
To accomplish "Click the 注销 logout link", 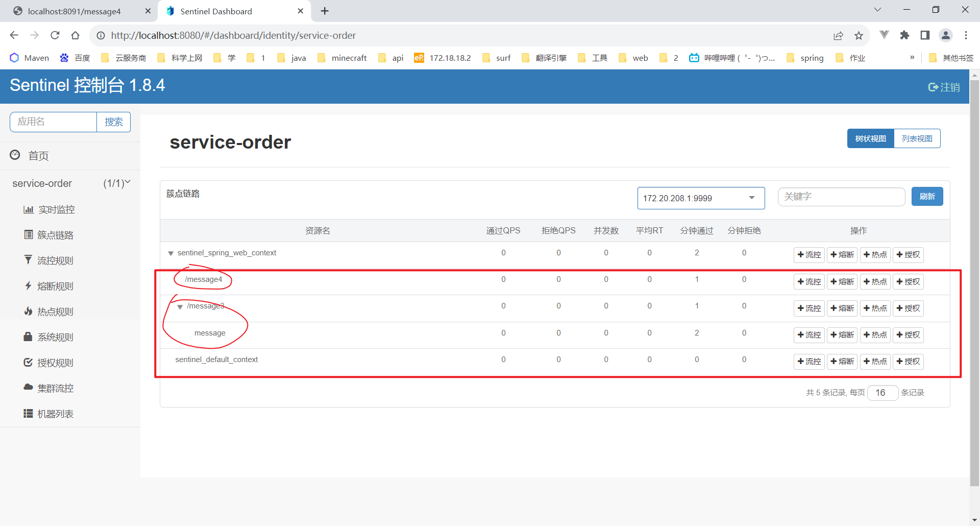I will tap(944, 87).
